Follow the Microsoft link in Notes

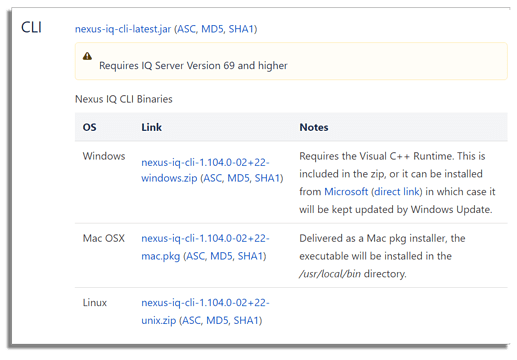coord(346,192)
